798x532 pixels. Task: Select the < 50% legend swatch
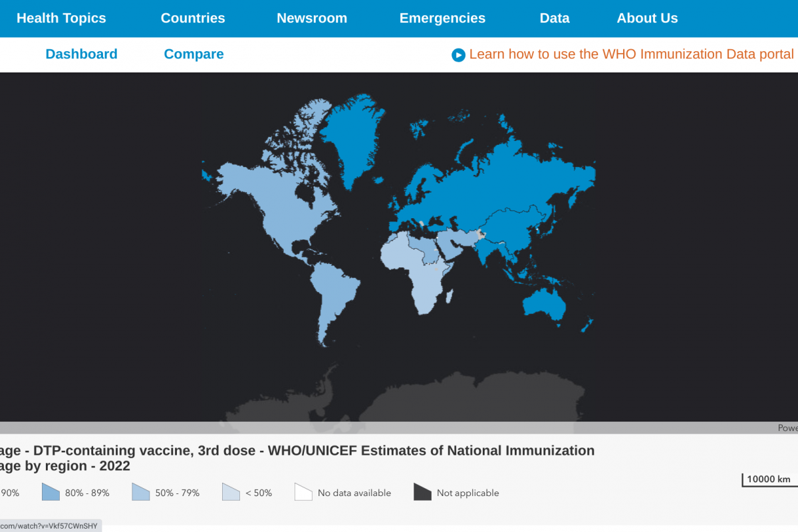231,492
